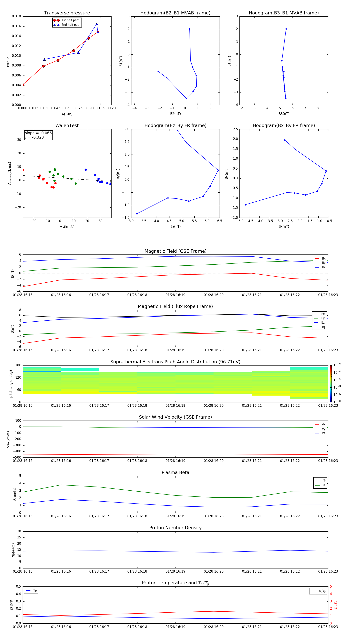Click the Vx legend entry

(320, 424)
